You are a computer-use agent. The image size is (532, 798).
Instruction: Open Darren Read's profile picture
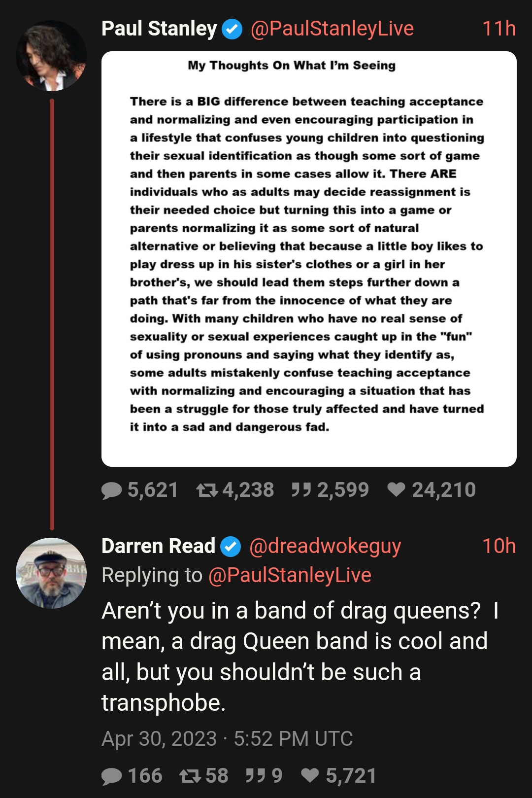(x=51, y=573)
